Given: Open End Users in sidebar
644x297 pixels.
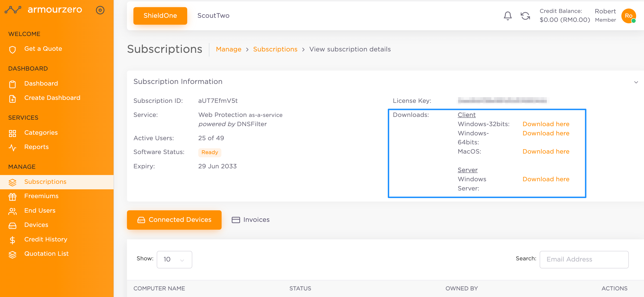Looking at the screenshot, I should 40,211.
